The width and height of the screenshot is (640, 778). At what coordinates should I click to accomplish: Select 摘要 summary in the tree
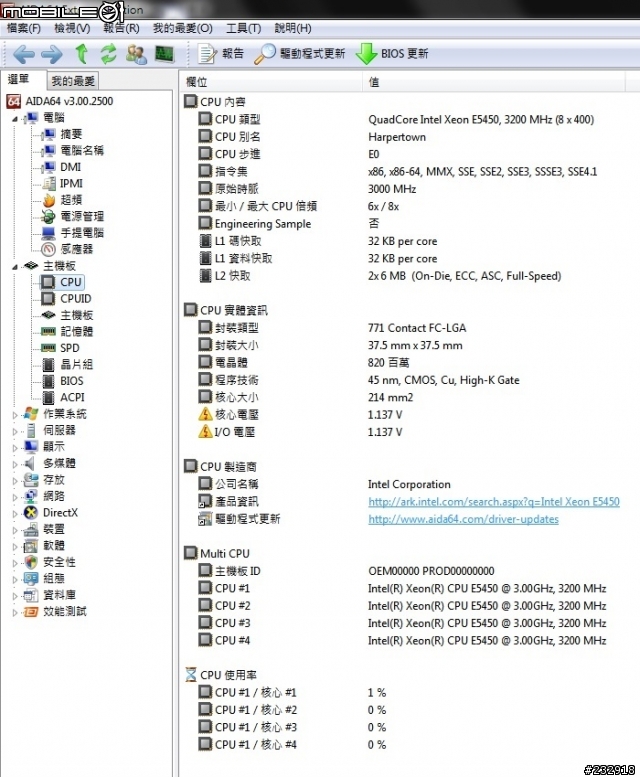(x=71, y=134)
